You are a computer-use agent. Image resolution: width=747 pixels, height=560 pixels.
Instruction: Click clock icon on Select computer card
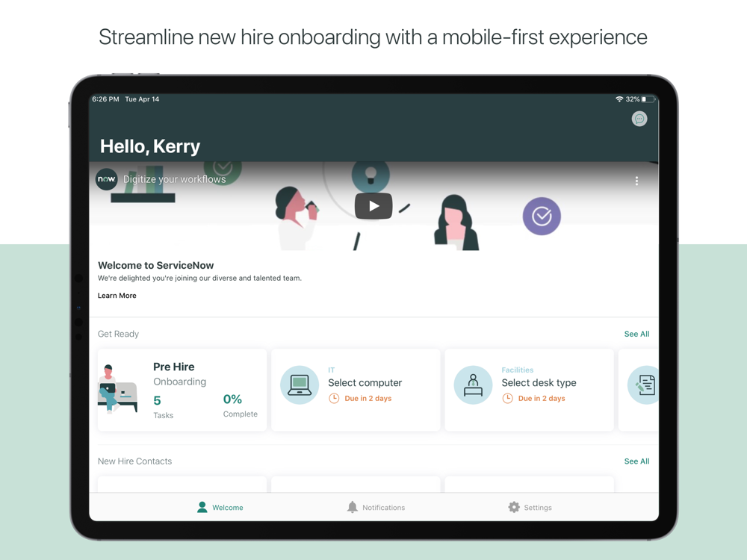coord(334,398)
